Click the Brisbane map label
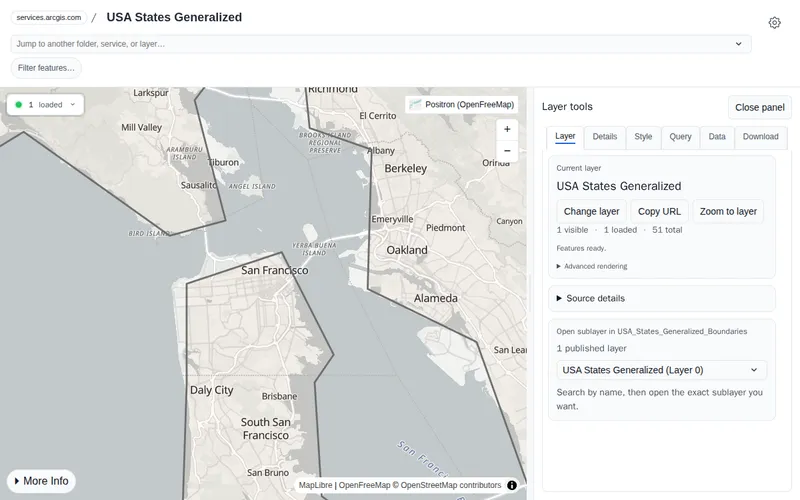Viewport: 800px width, 500px height. [x=279, y=396]
